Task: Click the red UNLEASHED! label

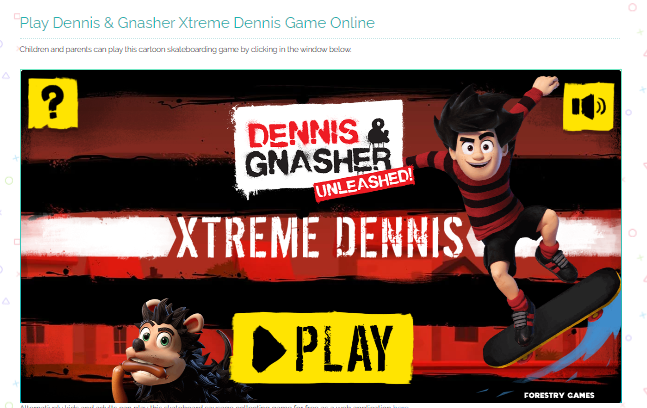Action: [364, 184]
